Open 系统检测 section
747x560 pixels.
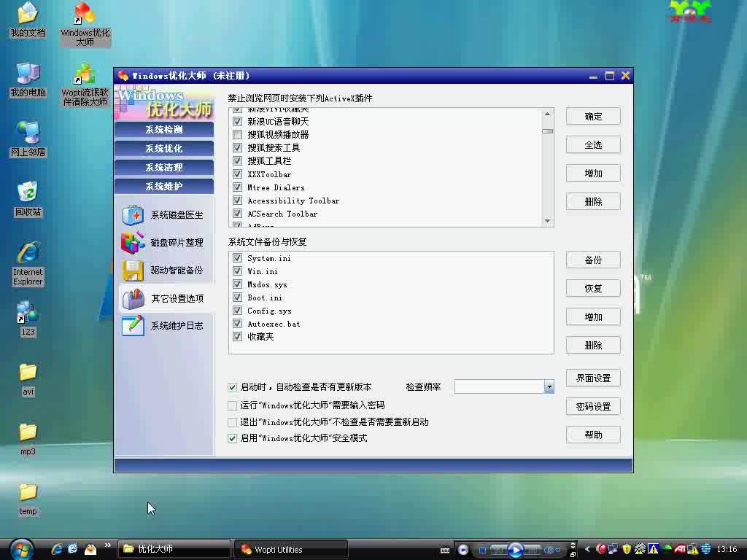[x=164, y=130]
